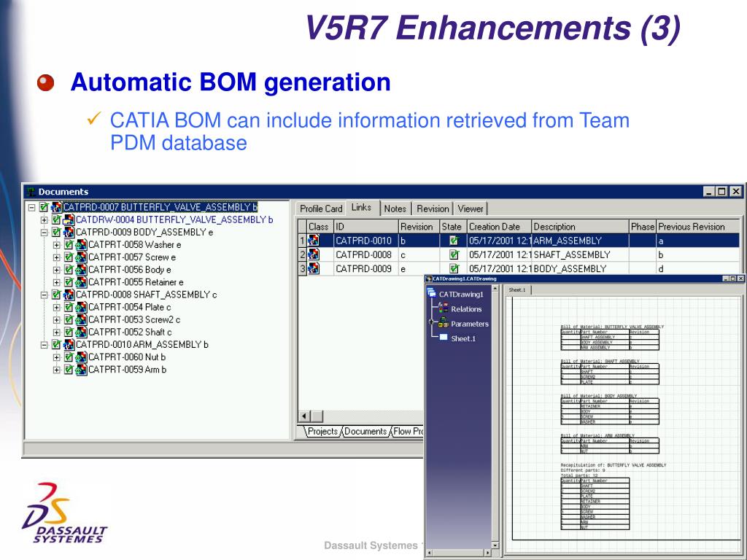Toggle the checkbox beside CATPRD-0008 SHAFT_ASSEMBLY
The width and height of the screenshot is (747, 560).
(x=56, y=295)
